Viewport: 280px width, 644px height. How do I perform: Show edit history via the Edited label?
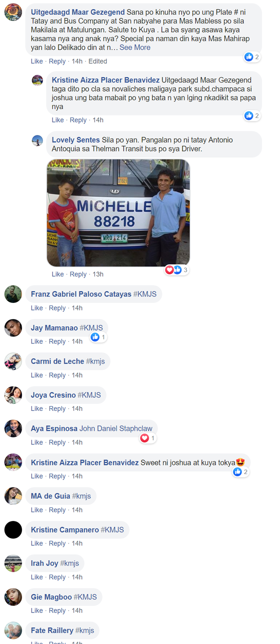pyautogui.click(x=97, y=61)
